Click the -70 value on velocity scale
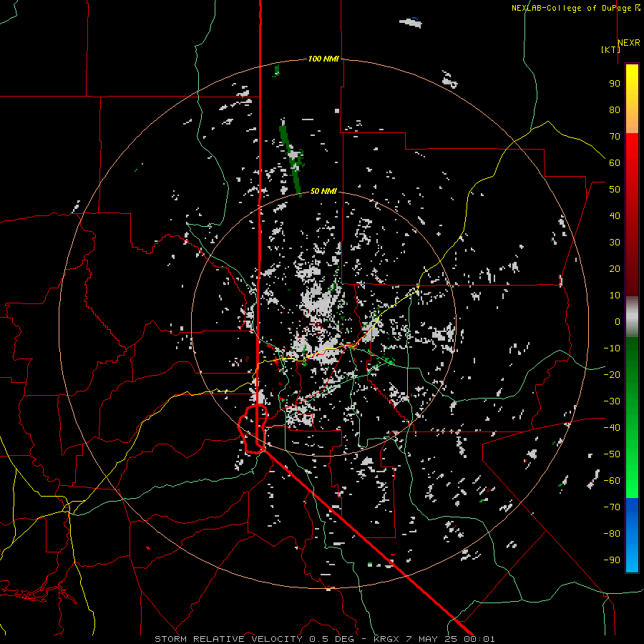 pos(612,507)
